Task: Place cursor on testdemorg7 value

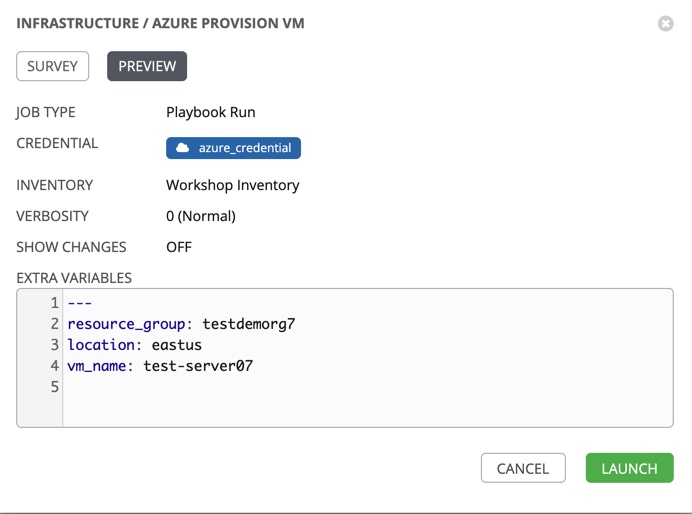Action: (248, 324)
